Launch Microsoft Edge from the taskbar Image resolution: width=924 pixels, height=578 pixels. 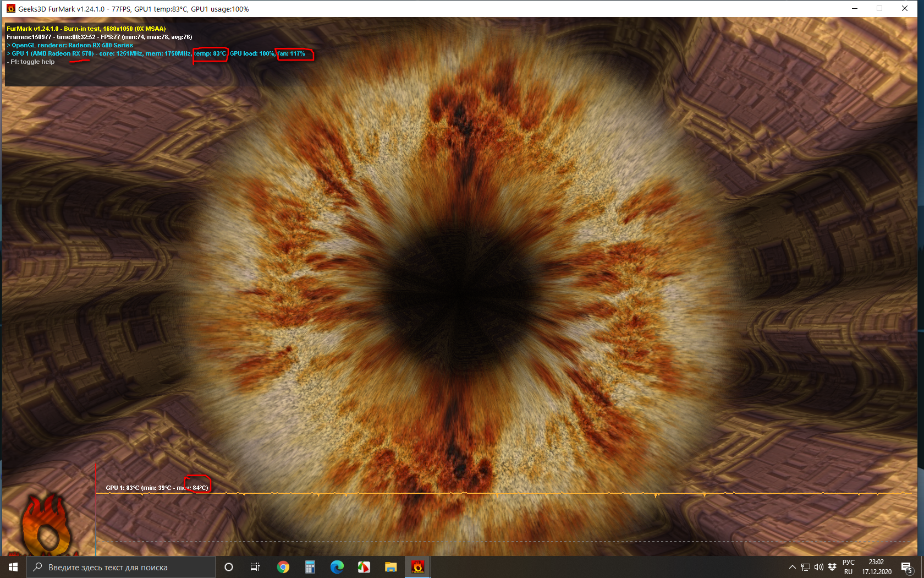[x=337, y=567]
